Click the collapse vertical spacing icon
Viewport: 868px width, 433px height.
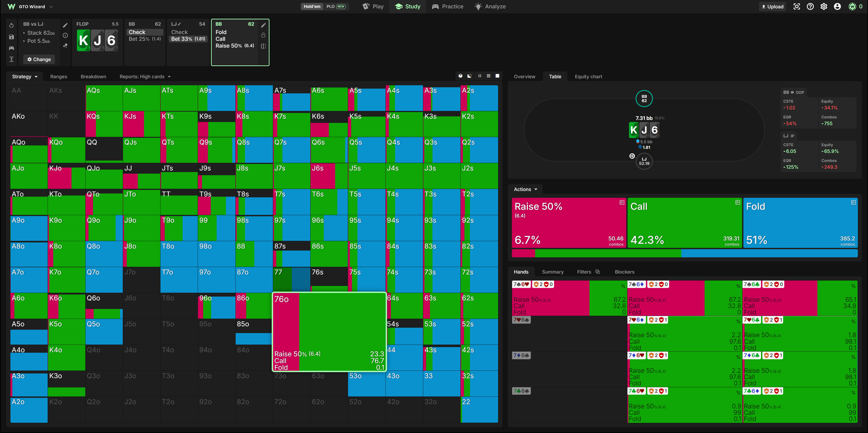12,59
